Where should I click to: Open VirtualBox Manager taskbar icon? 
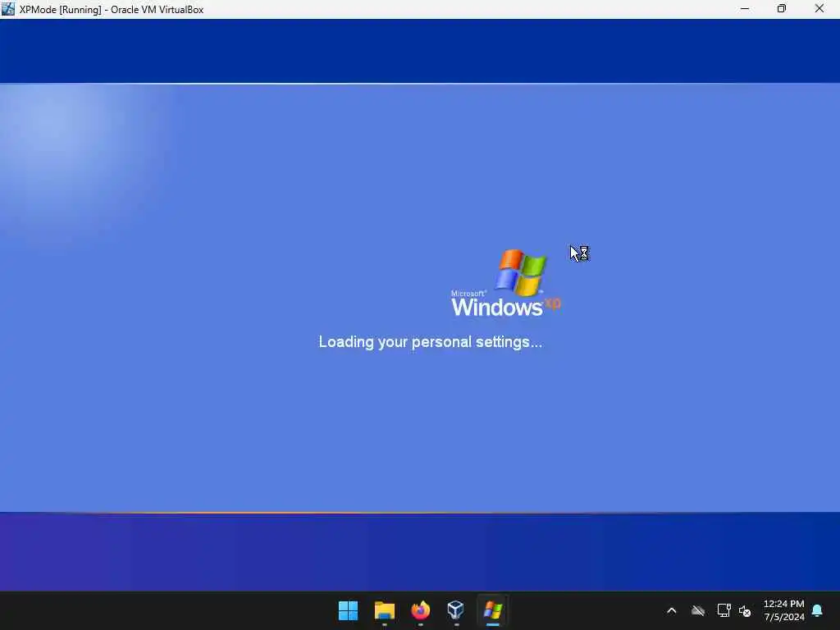[456, 610]
